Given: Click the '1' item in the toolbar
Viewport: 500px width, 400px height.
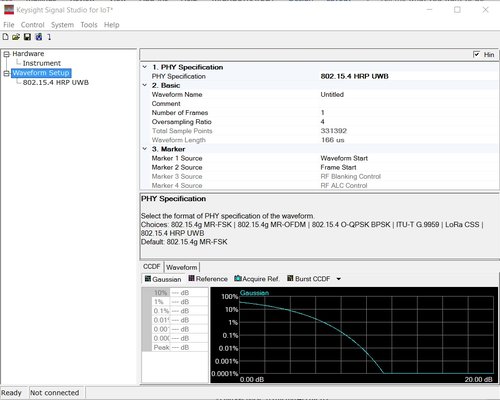Looking at the screenshot, I should pyautogui.click(x=49, y=37).
